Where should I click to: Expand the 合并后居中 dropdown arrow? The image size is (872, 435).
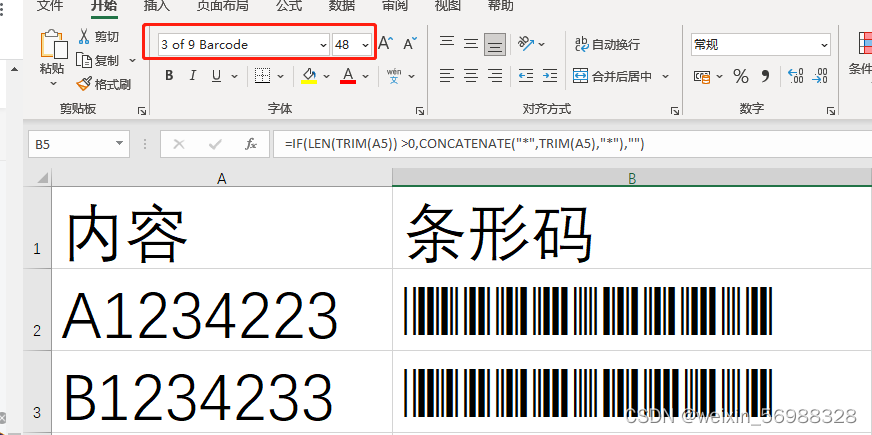[x=665, y=76]
